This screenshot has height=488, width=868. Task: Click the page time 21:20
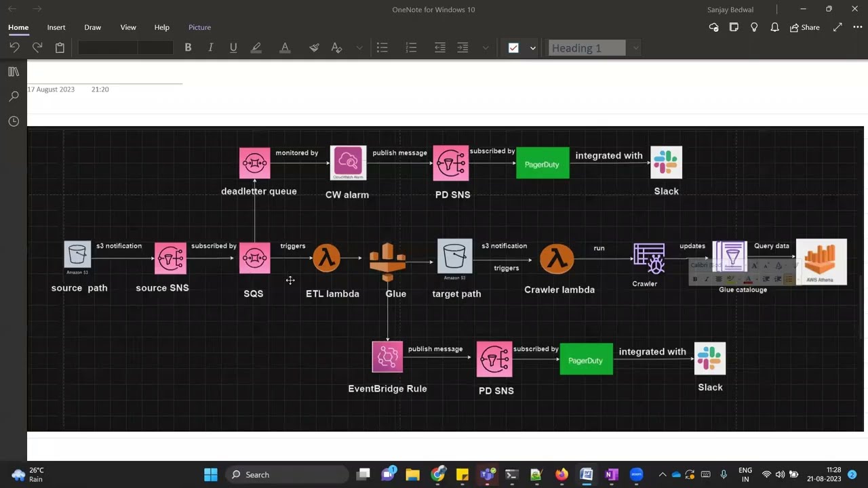click(x=100, y=89)
